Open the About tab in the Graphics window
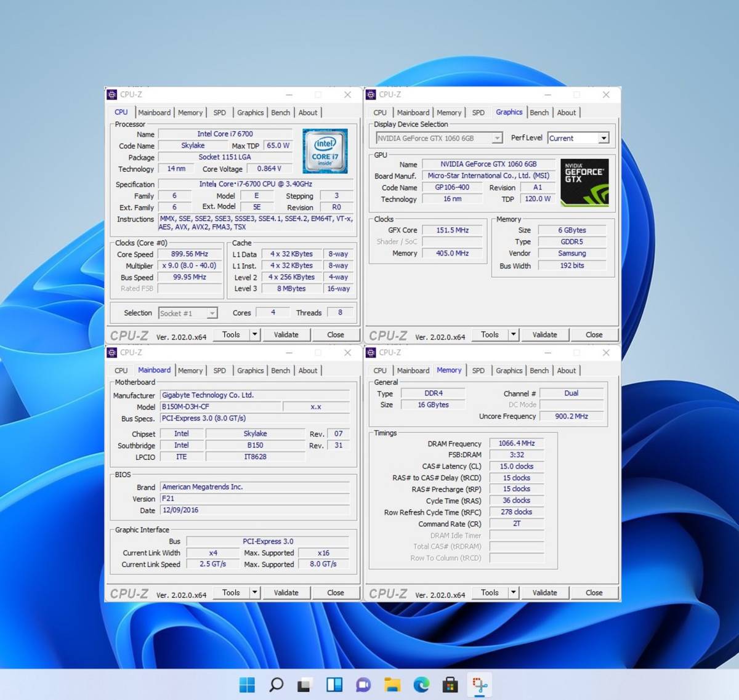 [567, 113]
